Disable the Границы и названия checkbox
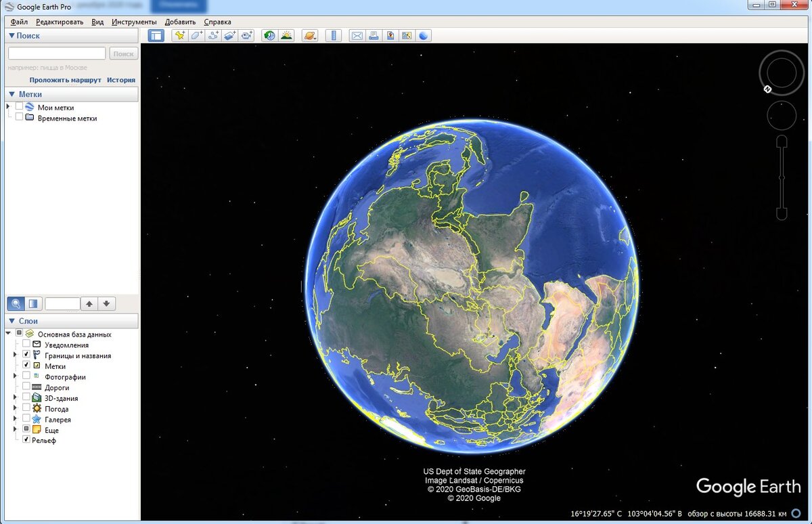The width and height of the screenshot is (812, 524). tap(26, 355)
